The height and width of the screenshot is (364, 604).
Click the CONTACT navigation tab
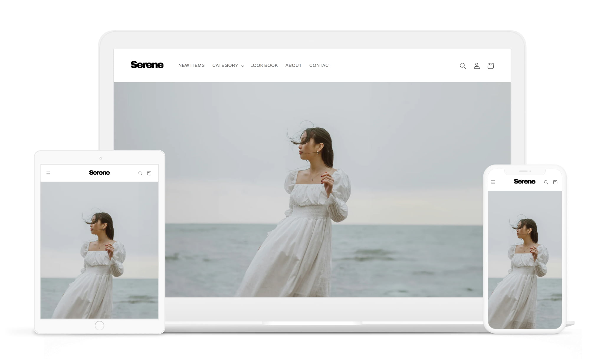tap(320, 65)
